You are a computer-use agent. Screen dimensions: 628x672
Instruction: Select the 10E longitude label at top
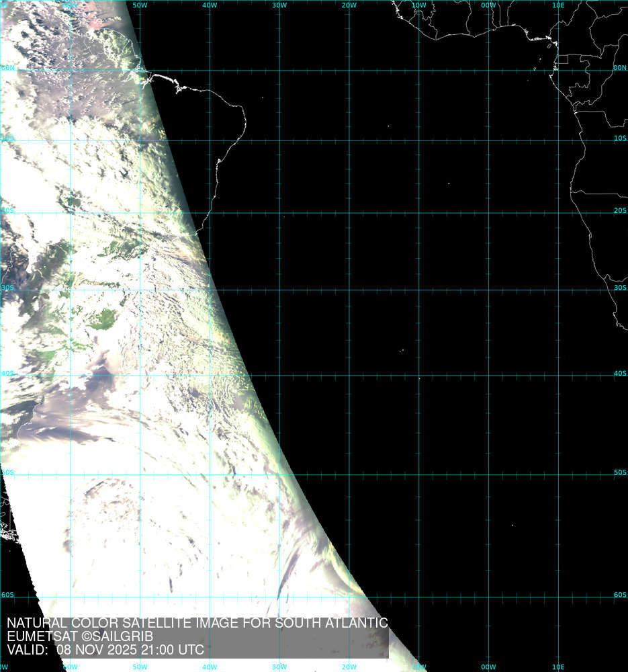[558, 5]
